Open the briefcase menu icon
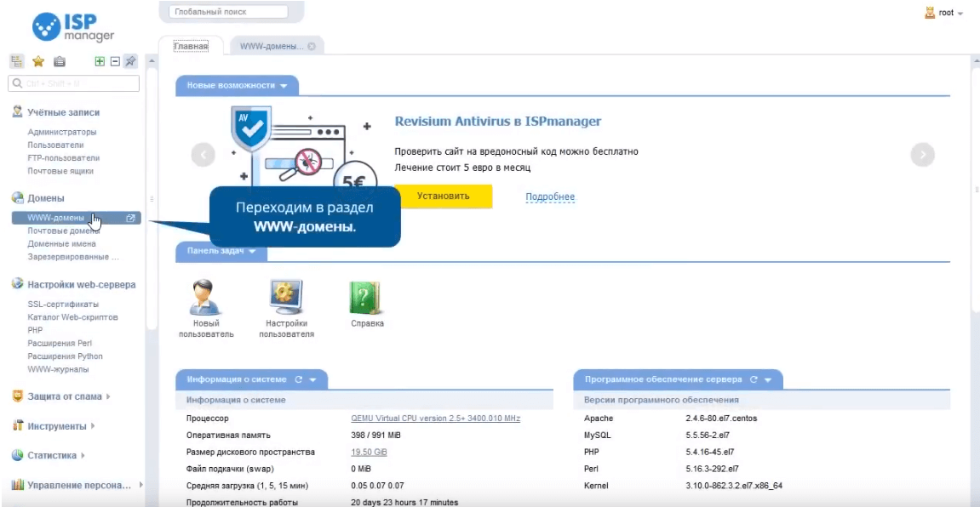The image size is (980, 507). click(60, 61)
